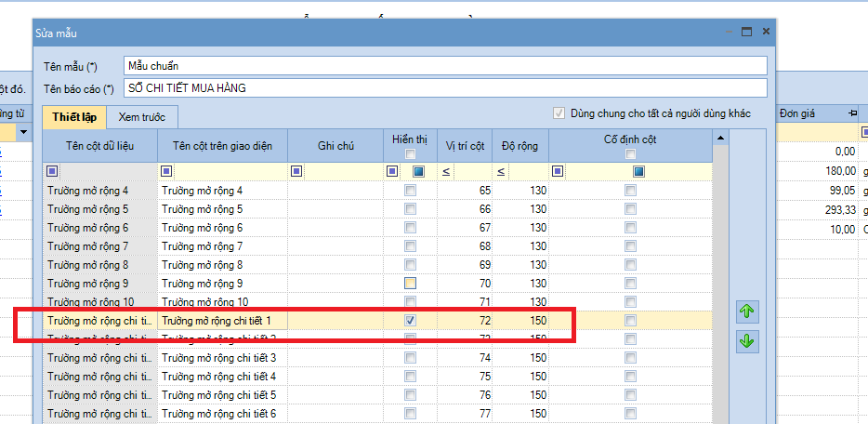Tick the Cố định cột header checkbox
Image resolution: width=868 pixels, height=424 pixels.
click(x=631, y=154)
